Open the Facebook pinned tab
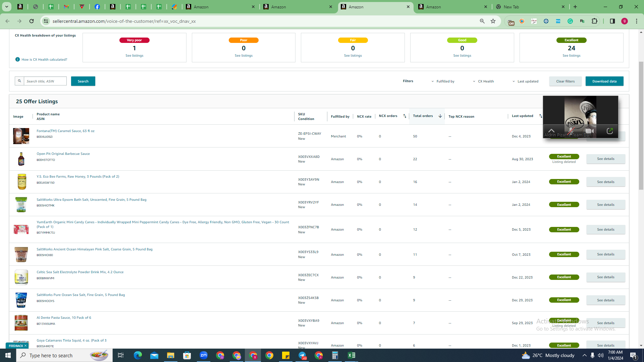644x362 pixels. (x=97, y=7)
